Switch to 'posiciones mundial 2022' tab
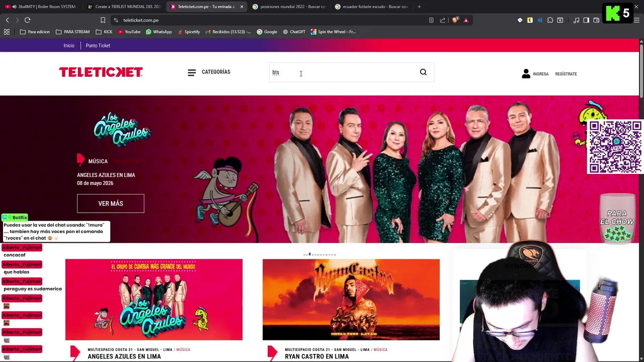This screenshot has height=362, width=644. point(289,7)
